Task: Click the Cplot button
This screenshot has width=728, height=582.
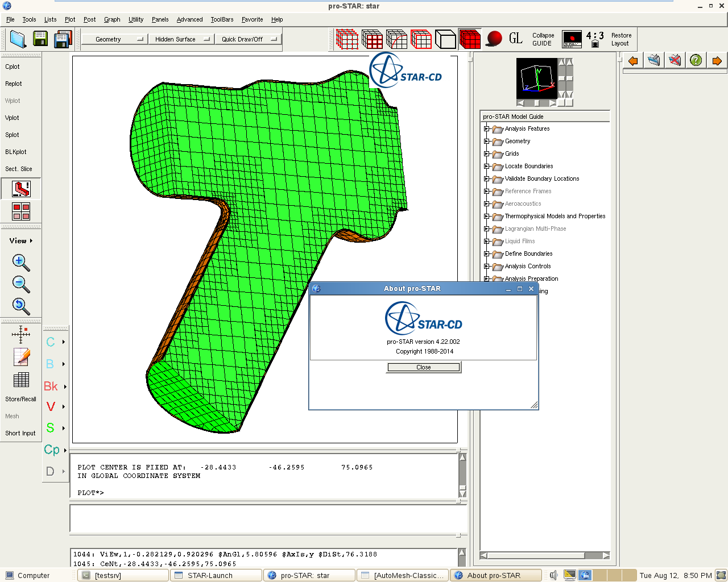Action: [x=13, y=66]
